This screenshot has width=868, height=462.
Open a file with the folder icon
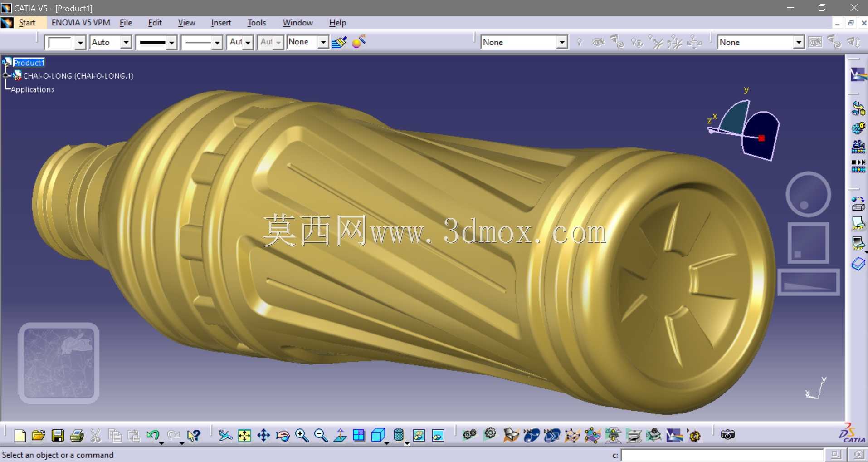(x=39, y=436)
